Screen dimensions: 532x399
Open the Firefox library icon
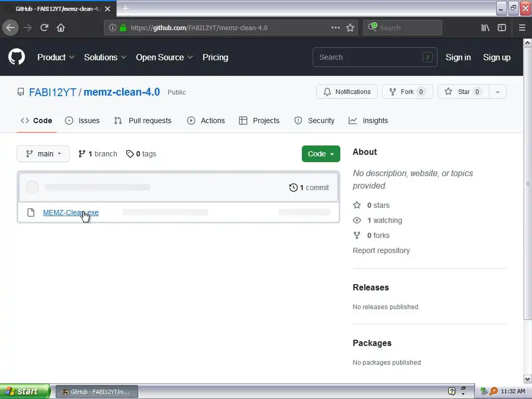[485, 28]
